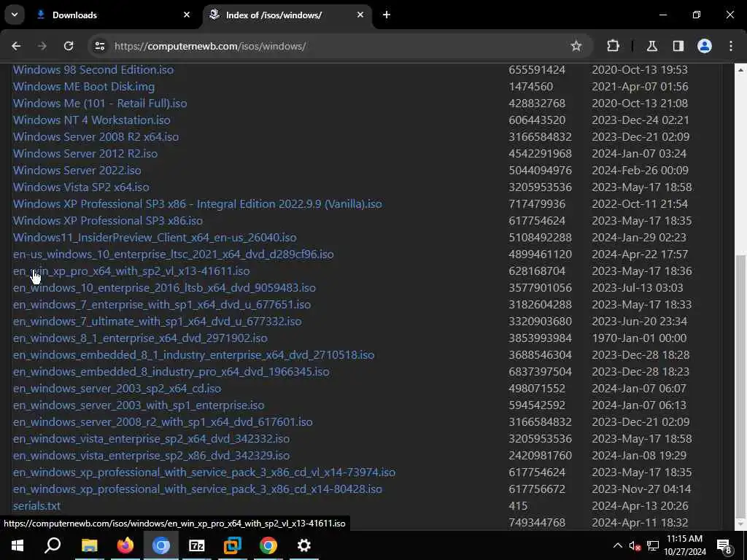Click en_windows_vista_enterprise_sp2_x86_dvd_342329.iso
This screenshot has width=747, height=560.
(152, 456)
